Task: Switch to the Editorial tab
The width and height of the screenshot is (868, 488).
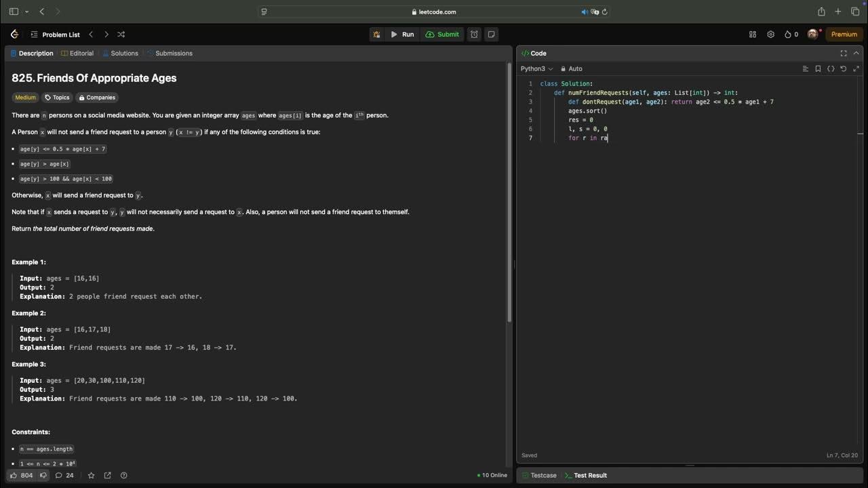Action: coord(77,53)
